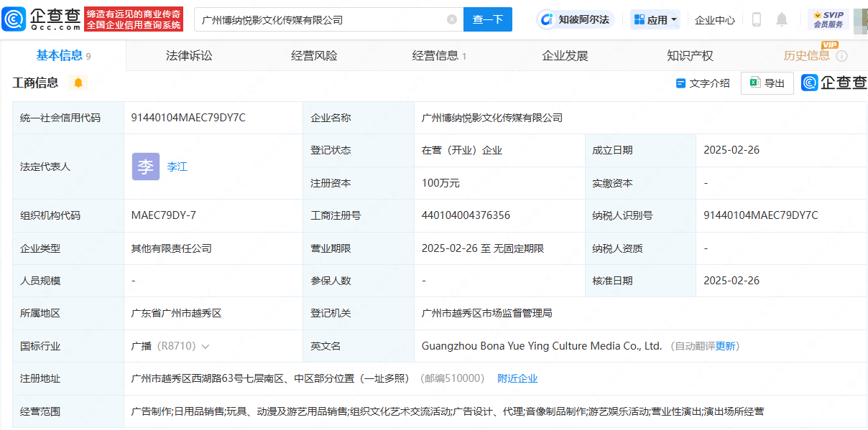This screenshot has height=430, width=868.
Task: Switch to 基本信息 tab
Action: pyautogui.click(x=63, y=55)
